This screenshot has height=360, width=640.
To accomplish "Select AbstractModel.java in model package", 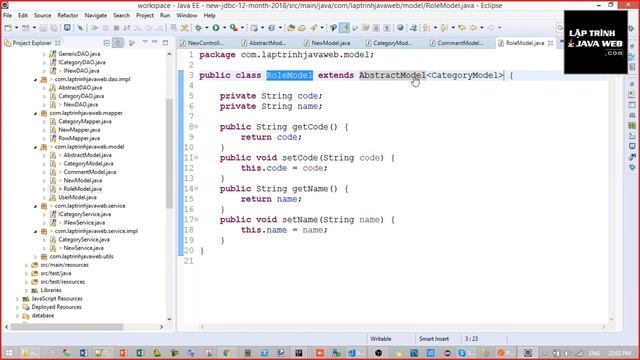I will point(87,155).
